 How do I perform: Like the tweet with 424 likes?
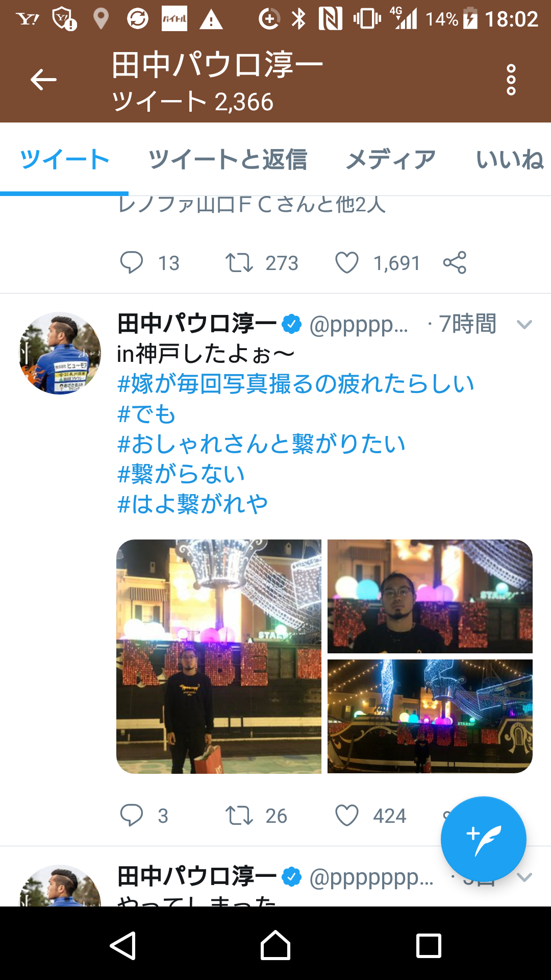(x=347, y=815)
